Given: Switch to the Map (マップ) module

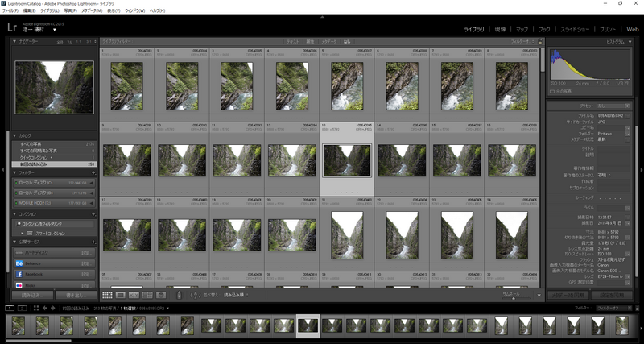Looking at the screenshot, I should pyautogui.click(x=522, y=30).
